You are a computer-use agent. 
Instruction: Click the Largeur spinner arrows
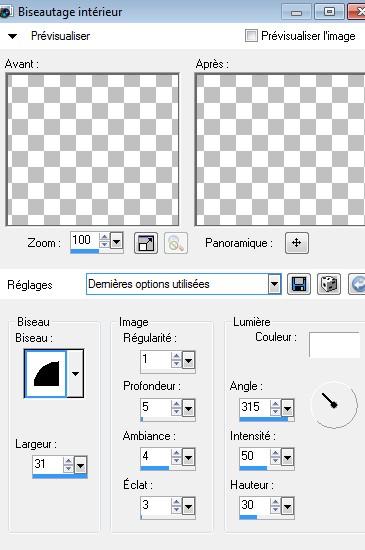[68, 465]
